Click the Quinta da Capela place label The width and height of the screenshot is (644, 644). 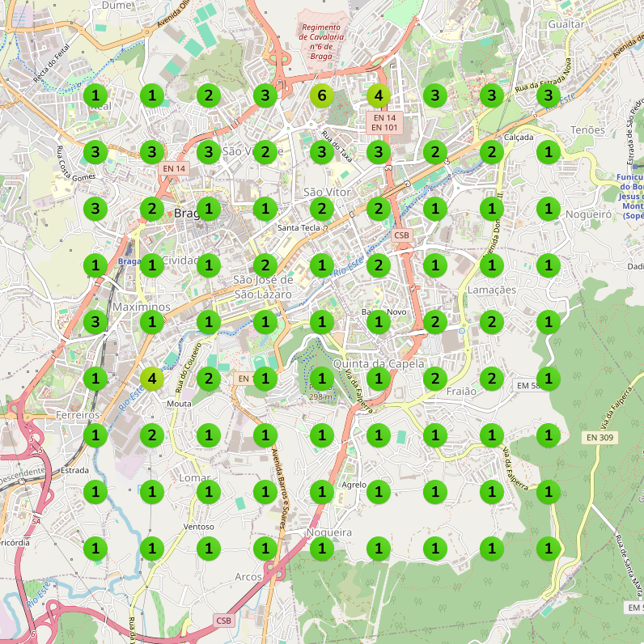pos(379,364)
